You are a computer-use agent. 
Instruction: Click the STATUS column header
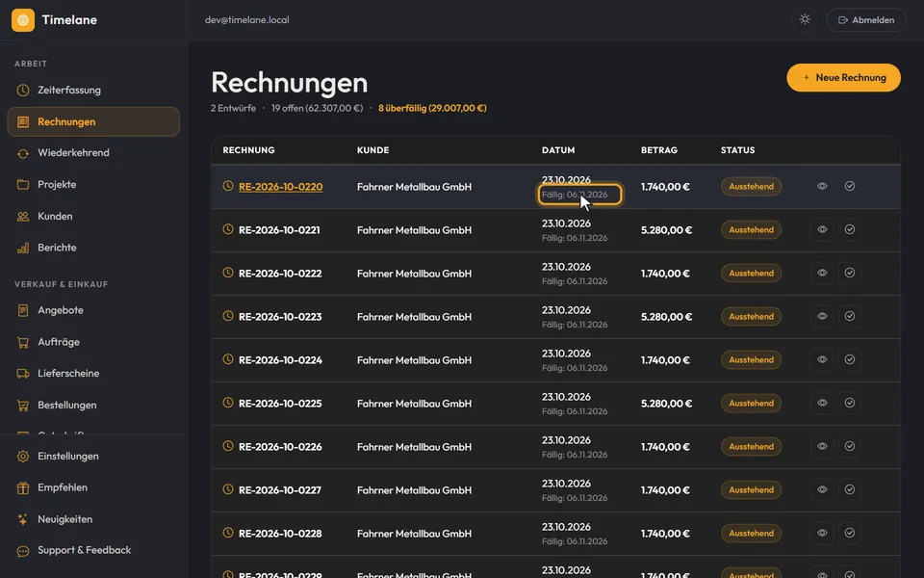click(738, 150)
